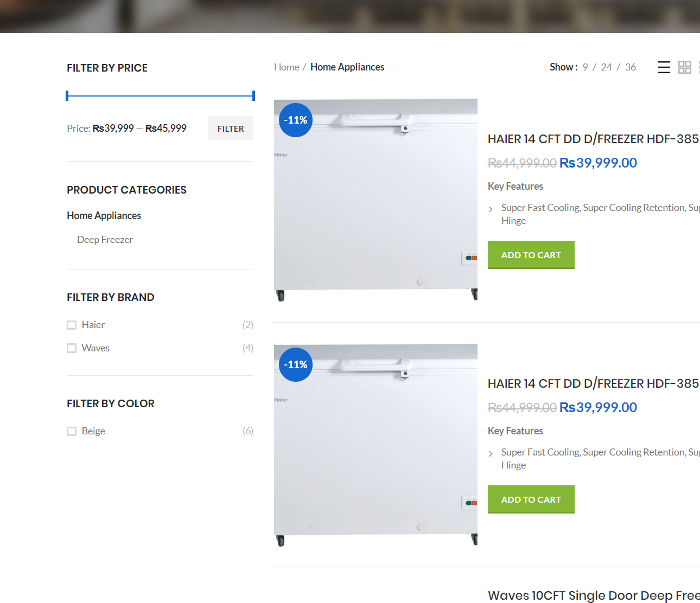This screenshot has width=700, height=603.
Task: Open Deep Freezer subcategory
Action: click(105, 240)
